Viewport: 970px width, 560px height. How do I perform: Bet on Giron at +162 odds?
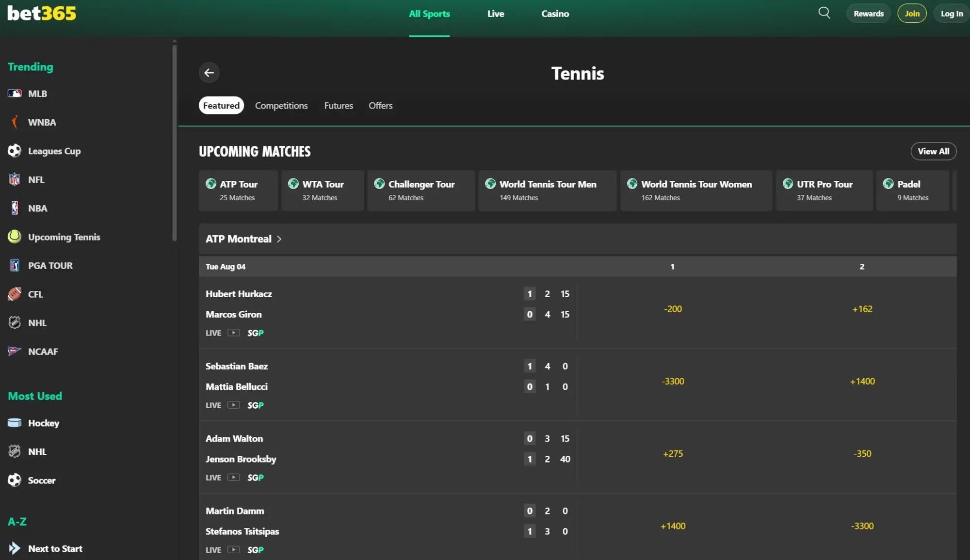pyautogui.click(x=862, y=309)
